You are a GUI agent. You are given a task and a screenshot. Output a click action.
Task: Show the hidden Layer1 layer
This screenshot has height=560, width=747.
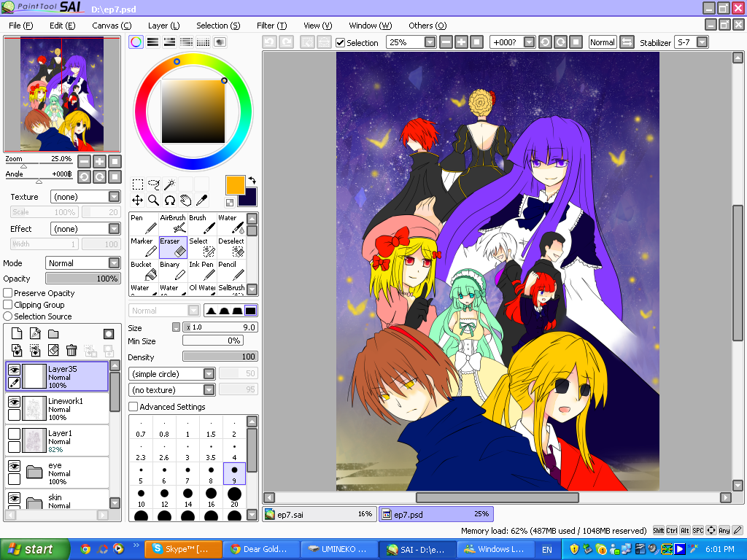click(15, 433)
